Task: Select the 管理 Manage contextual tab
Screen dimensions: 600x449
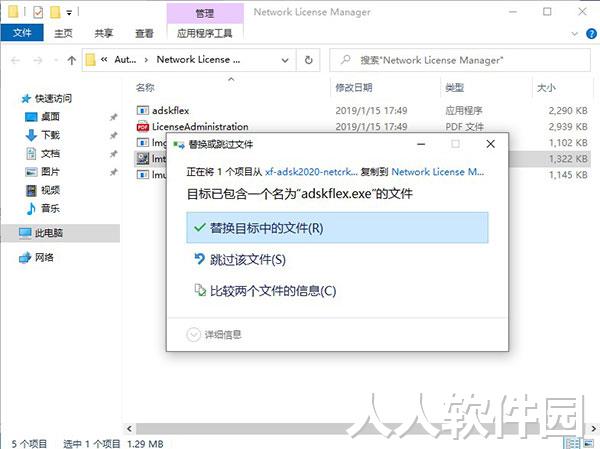Action: [x=205, y=14]
